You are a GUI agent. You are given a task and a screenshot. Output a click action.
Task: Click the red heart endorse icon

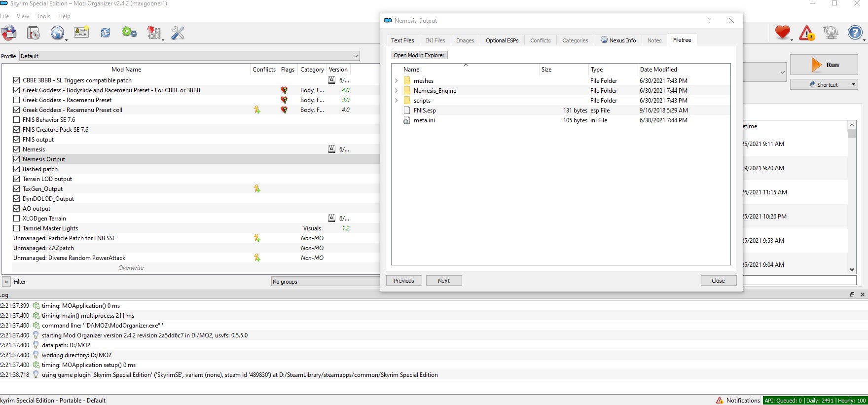(x=782, y=33)
